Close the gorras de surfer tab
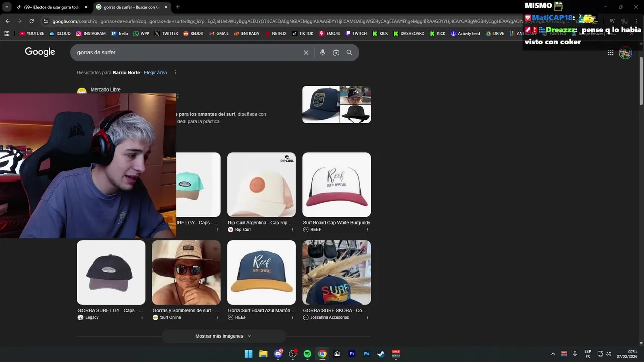This screenshot has height=362, width=644. coord(166,7)
